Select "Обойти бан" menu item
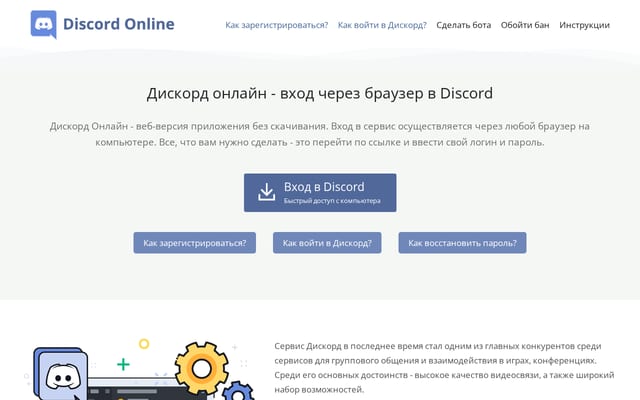This screenshot has width=640, height=400. coord(525,25)
